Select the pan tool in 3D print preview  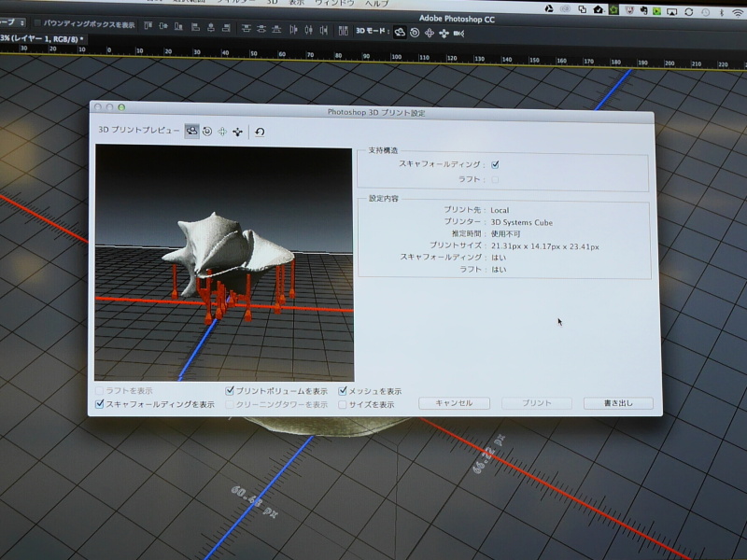tap(222, 132)
